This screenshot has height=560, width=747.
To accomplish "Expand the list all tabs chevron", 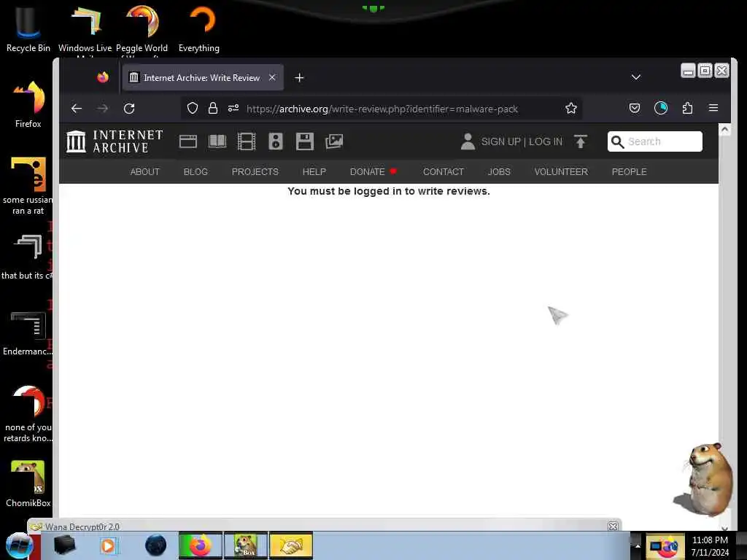I will pyautogui.click(x=636, y=77).
